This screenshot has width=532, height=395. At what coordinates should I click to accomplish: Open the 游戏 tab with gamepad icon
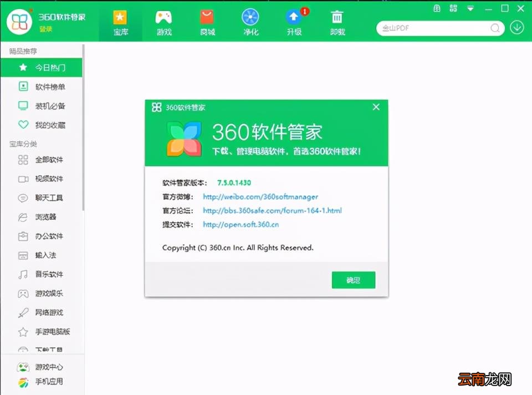point(164,23)
